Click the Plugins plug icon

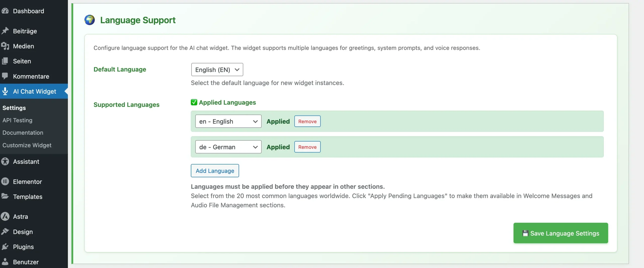pos(5,247)
